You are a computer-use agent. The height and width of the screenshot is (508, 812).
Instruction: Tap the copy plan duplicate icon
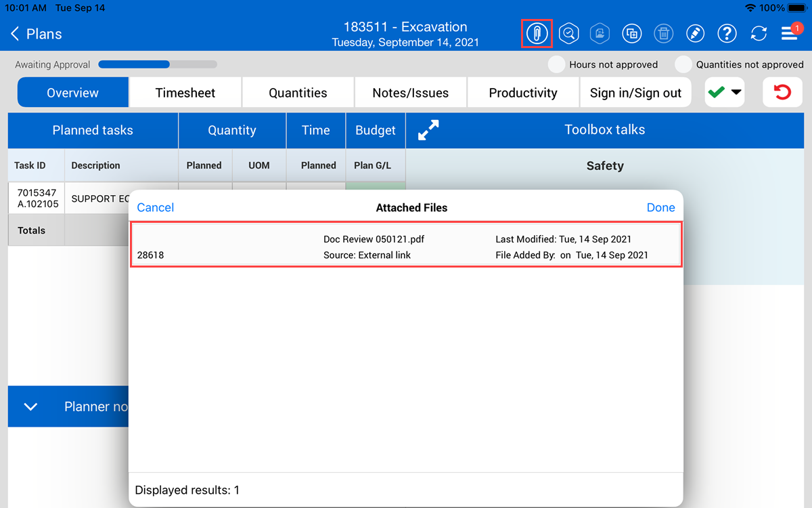tap(632, 33)
